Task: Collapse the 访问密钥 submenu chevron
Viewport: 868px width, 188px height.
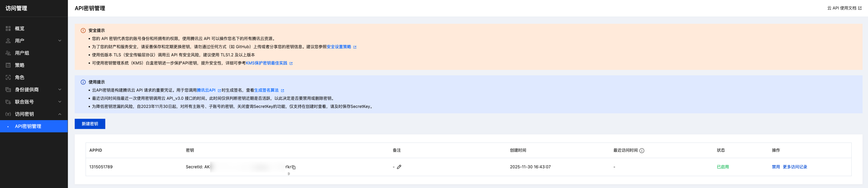Action: pos(60,114)
